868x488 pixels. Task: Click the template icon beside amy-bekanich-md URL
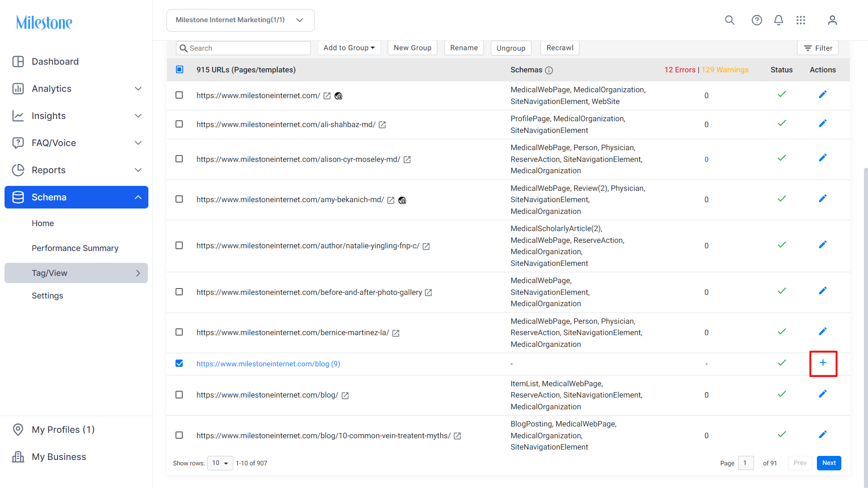(402, 200)
